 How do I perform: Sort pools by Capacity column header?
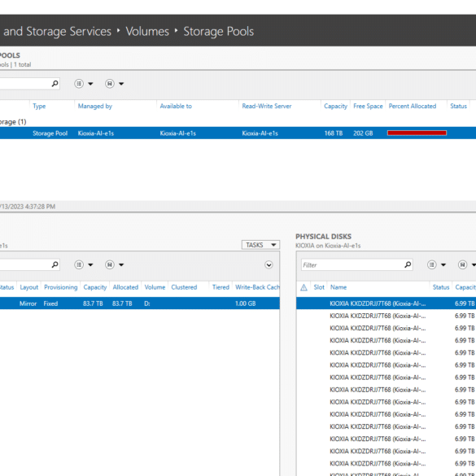coord(335,106)
